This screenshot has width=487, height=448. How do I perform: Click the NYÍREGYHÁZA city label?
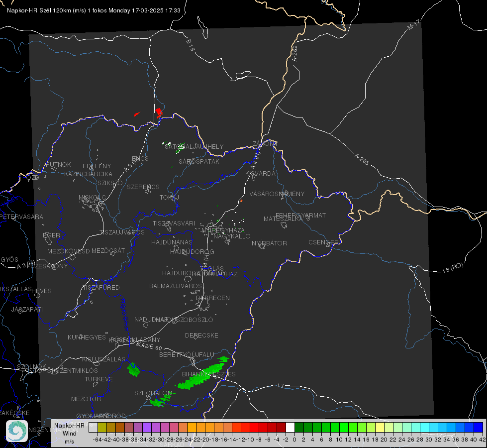[223, 230]
